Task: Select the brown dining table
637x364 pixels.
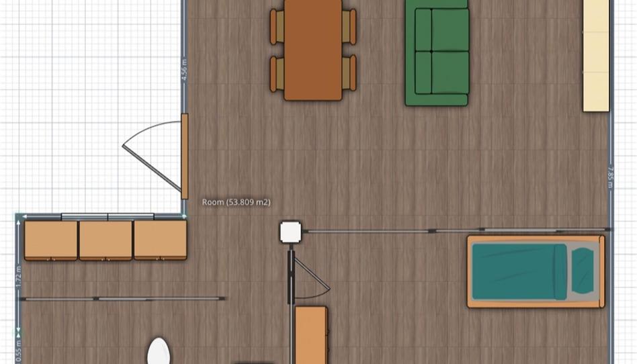Action: pyautogui.click(x=313, y=50)
